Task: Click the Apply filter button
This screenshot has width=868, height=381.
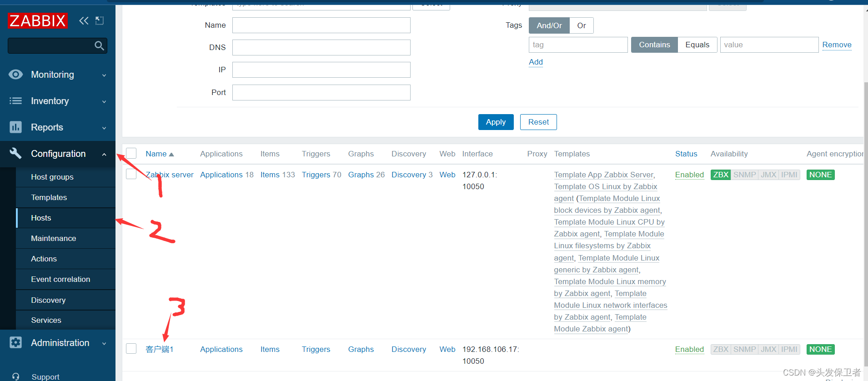Action: coord(496,122)
